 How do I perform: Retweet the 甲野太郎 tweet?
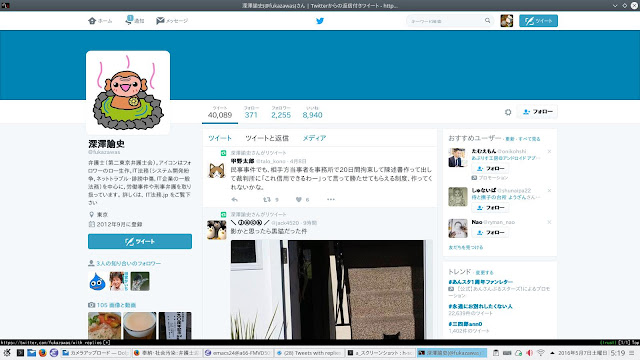pyautogui.click(x=267, y=200)
